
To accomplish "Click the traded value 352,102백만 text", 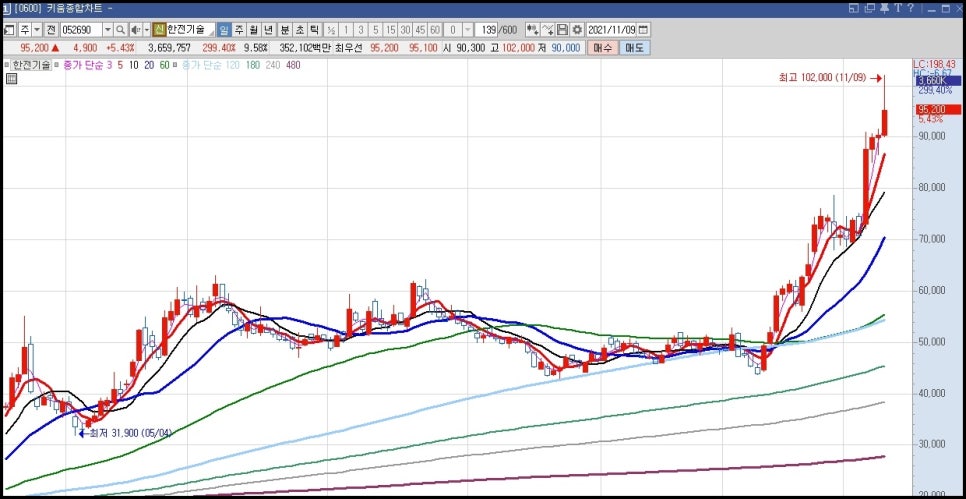I will click(305, 48).
